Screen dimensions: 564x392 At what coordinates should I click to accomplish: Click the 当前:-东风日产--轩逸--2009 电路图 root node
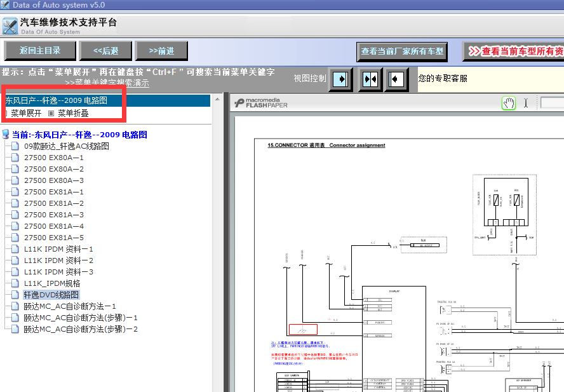(x=79, y=135)
